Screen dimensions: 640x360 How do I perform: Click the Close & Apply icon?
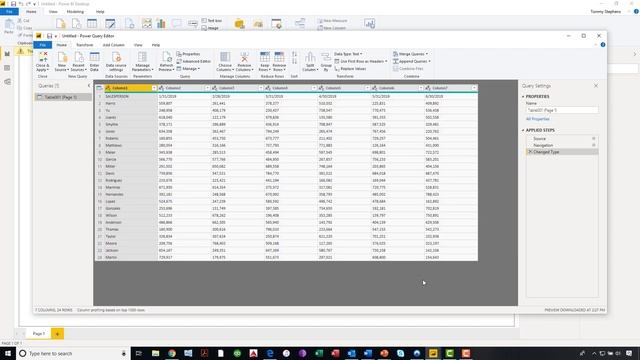click(42, 61)
